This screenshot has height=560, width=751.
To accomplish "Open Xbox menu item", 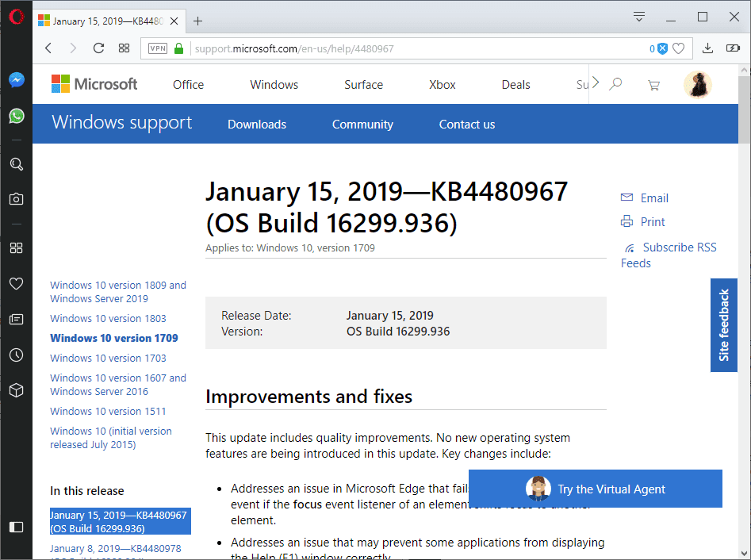I will [442, 85].
